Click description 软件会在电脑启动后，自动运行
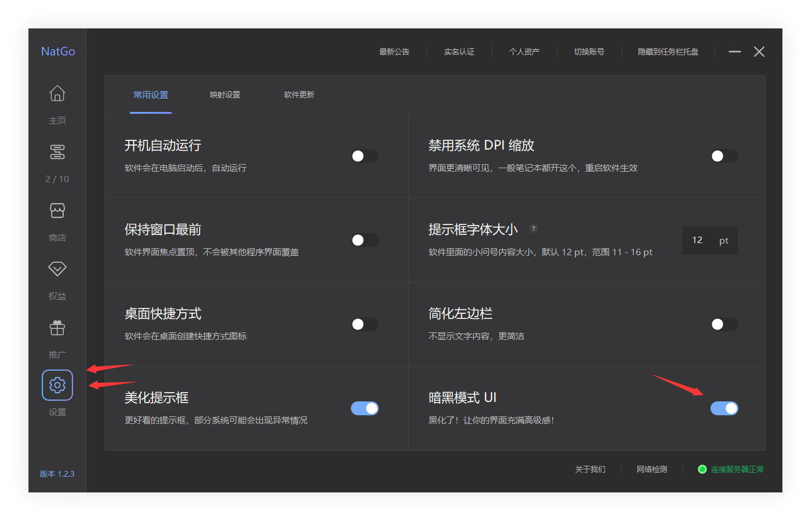The image size is (812, 522). [186, 168]
